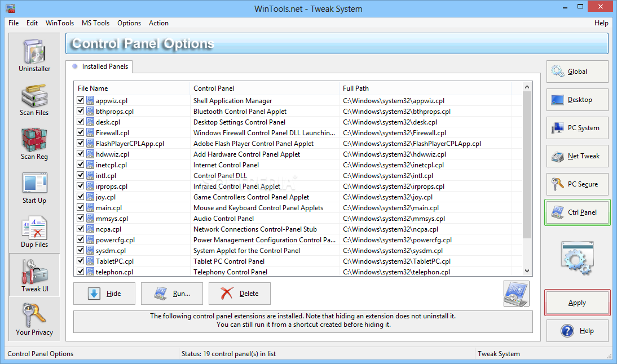617x364 pixels.
Task: Open the File menu
Action: (x=14, y=23)
